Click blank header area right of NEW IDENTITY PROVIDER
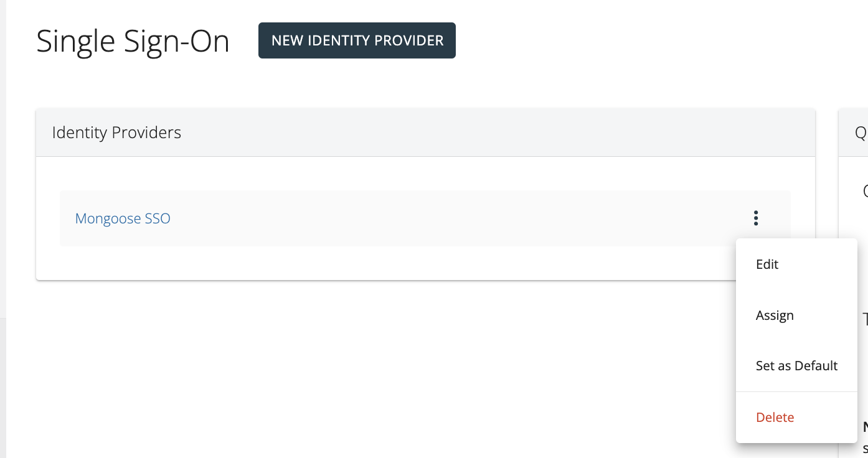868x458 pixels. pyautogui.click(x=623, y=40)
